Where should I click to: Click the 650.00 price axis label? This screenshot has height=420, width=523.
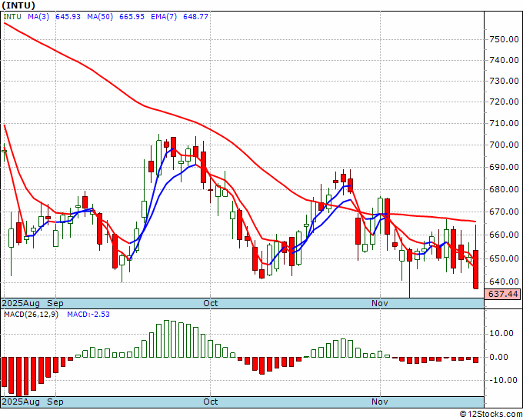[x=504, y=258]
